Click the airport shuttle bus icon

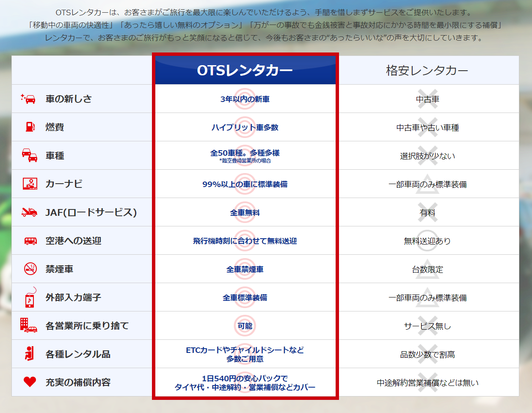(30, 241)
